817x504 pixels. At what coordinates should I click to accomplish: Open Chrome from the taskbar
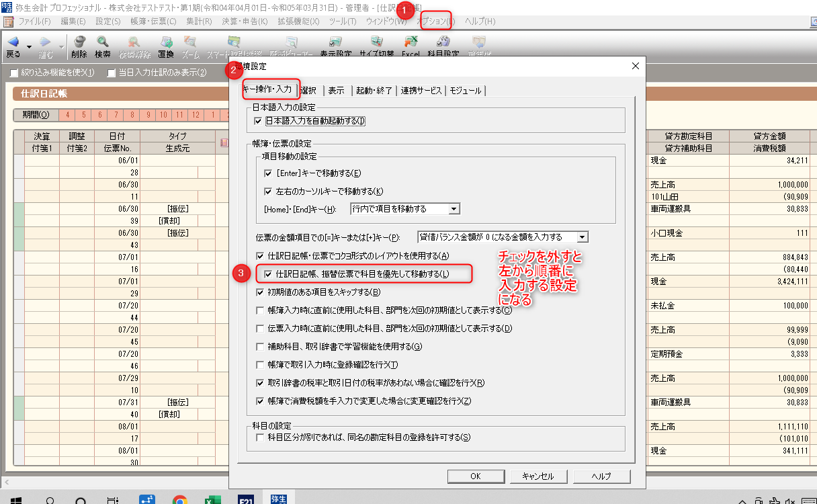click(179, 499)
